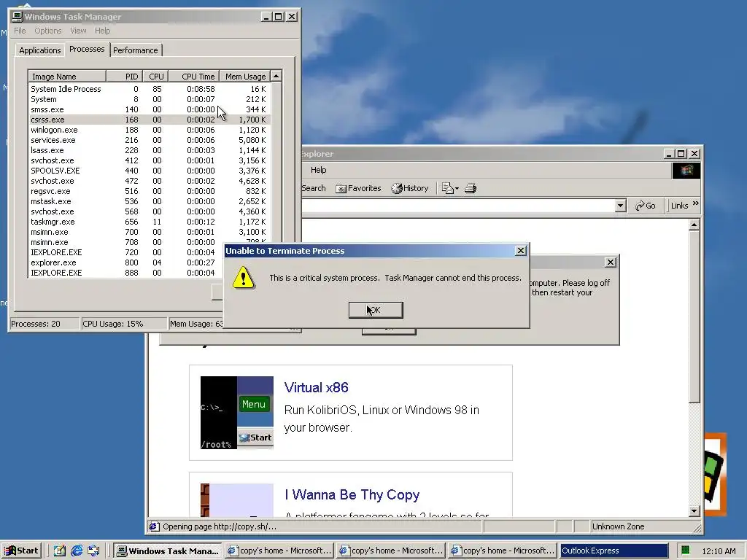The image size is (747, 560).
Task: Launch Outlook Express from quick launch
Action: click(94, 551)
